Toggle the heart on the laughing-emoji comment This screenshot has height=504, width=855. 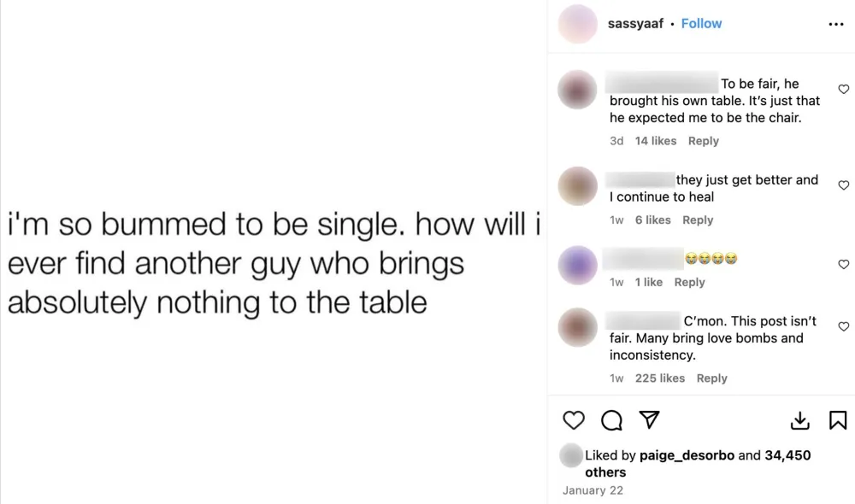(843, 264)
